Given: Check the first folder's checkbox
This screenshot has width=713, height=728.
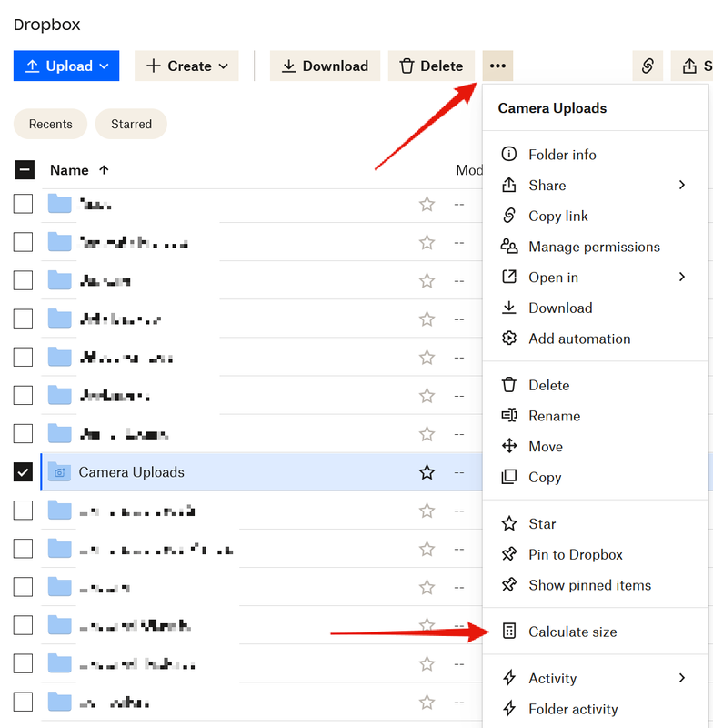Looking at the screenshot, I should [x=23, y=204].
